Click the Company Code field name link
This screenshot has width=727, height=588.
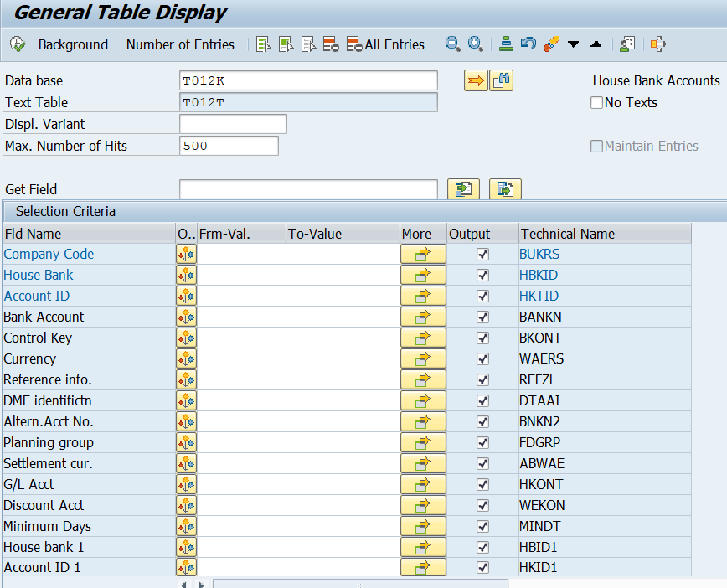pyautogui.click(x=49, y=254)
